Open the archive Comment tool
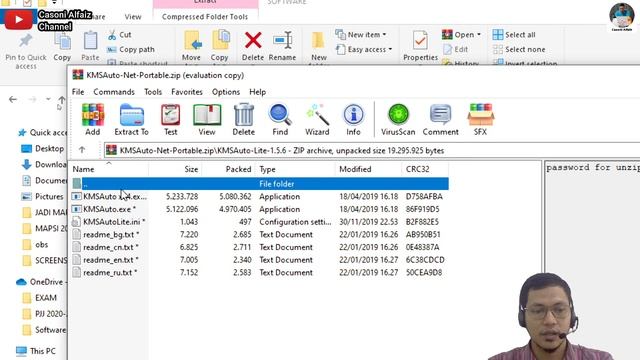 coord(440,119)
